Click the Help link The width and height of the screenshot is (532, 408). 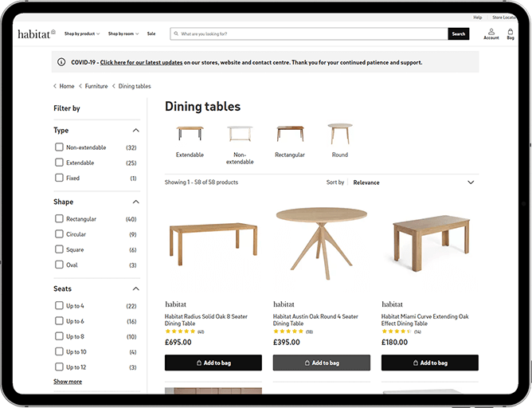pos(478,18)
